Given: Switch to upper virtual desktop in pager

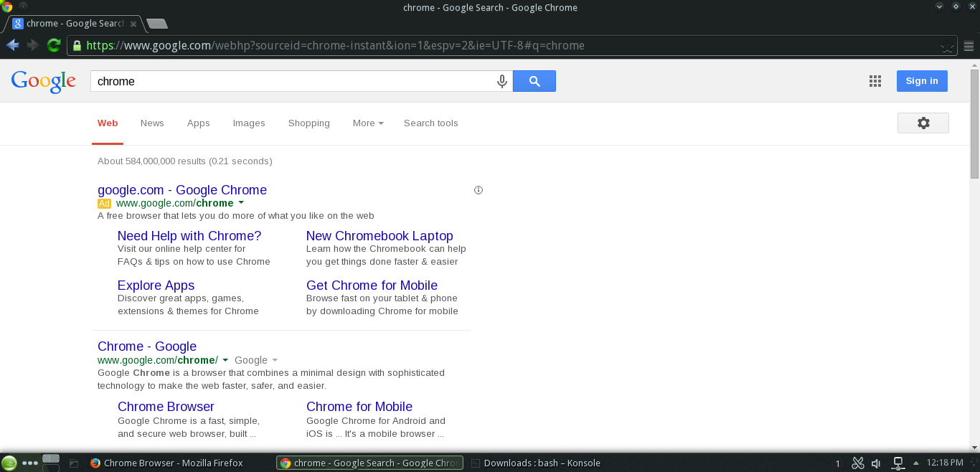Looking at the screenshot, I should pyautogui.click(x=51, y=458).
